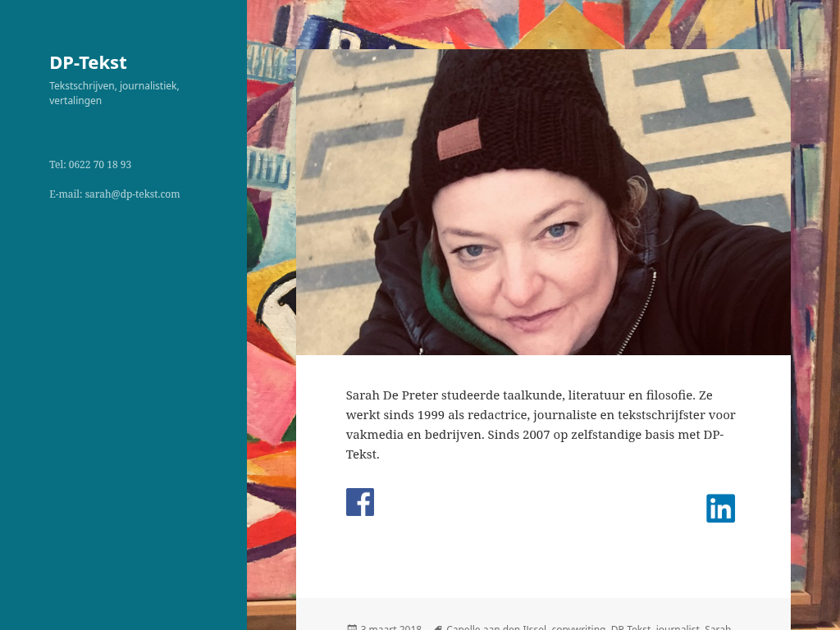Click the Sarah De Preter biography paragraph

tap(541, 425)
